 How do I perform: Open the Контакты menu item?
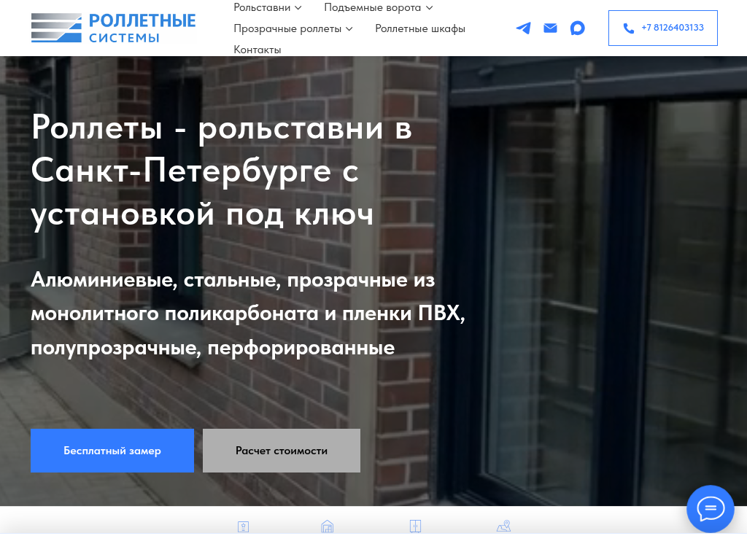pyautogui.click(x=258, y=50)
